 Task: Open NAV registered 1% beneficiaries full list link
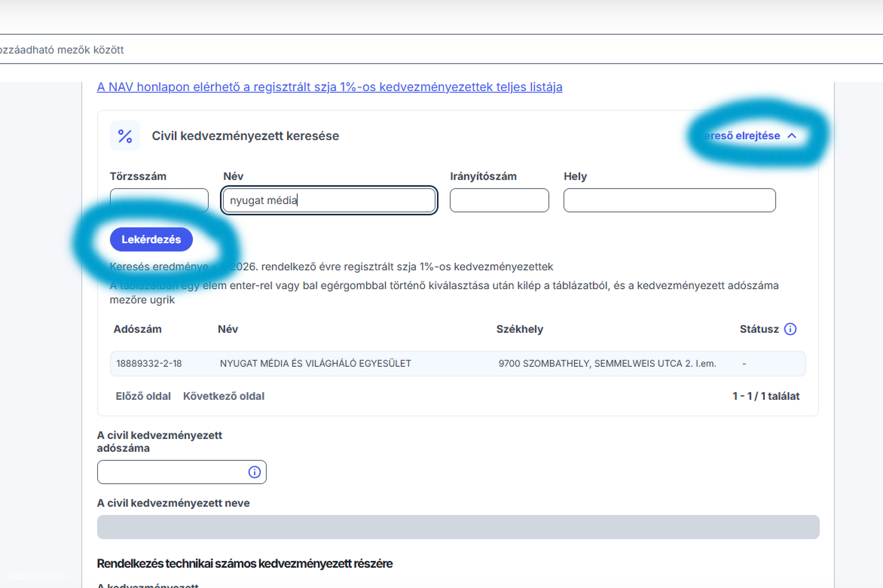tap(329, 87)
